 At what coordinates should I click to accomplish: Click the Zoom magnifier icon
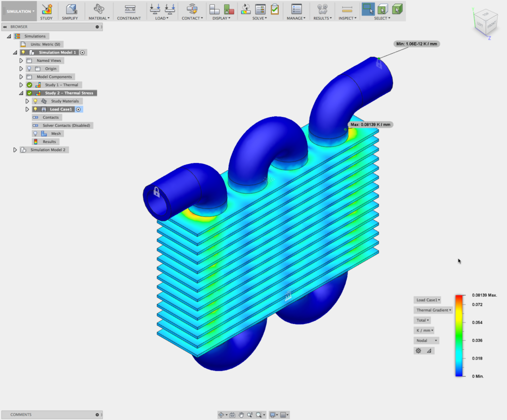(250, 415)
